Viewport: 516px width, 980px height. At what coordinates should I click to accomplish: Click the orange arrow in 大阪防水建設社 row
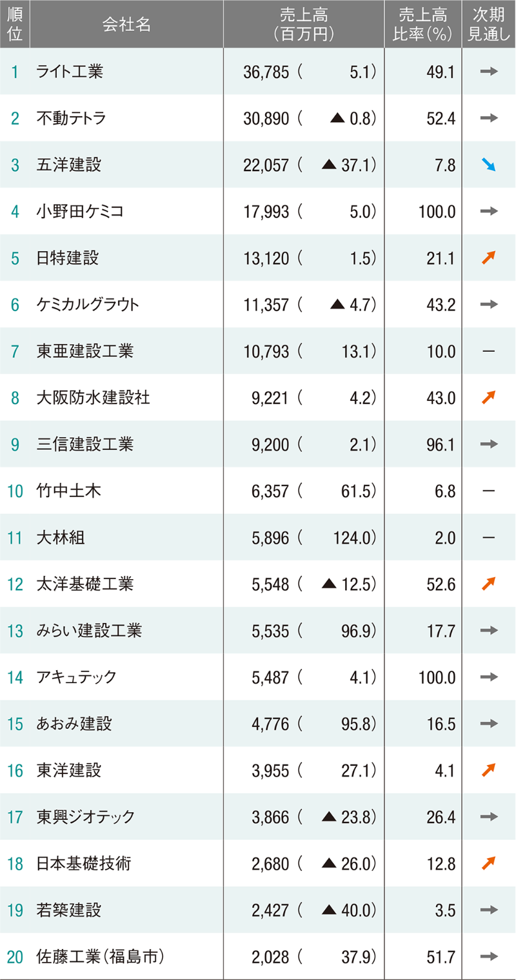coord(488,398)
